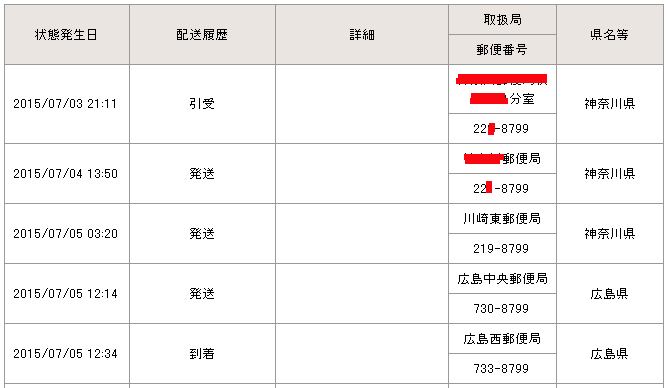Click the date 2015/07/05 03:20
The image size is (667, 388).
coord(65,234)
